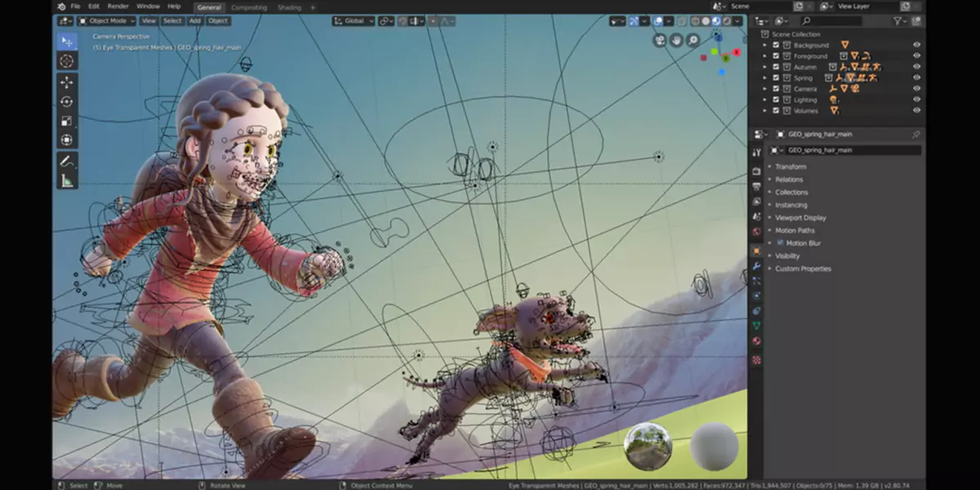Click the pan view hand icon

click(x=677, y=40)
